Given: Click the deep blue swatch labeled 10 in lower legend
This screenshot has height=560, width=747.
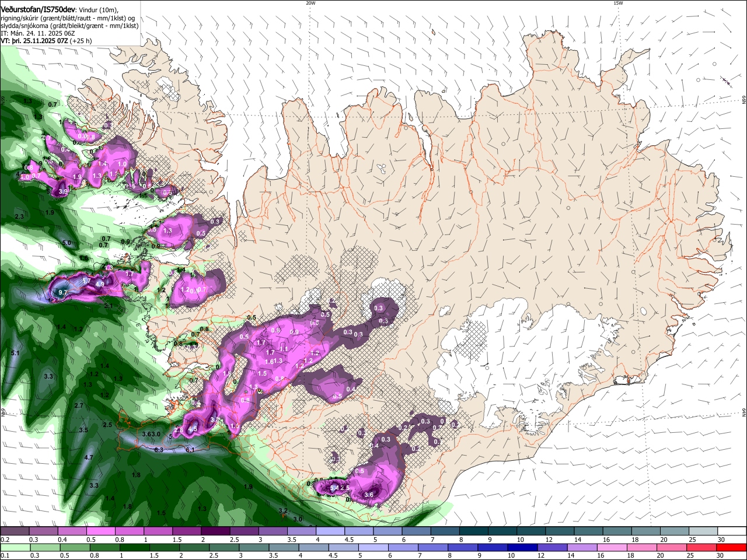Looking at the screenshot, I should (521, 547).
